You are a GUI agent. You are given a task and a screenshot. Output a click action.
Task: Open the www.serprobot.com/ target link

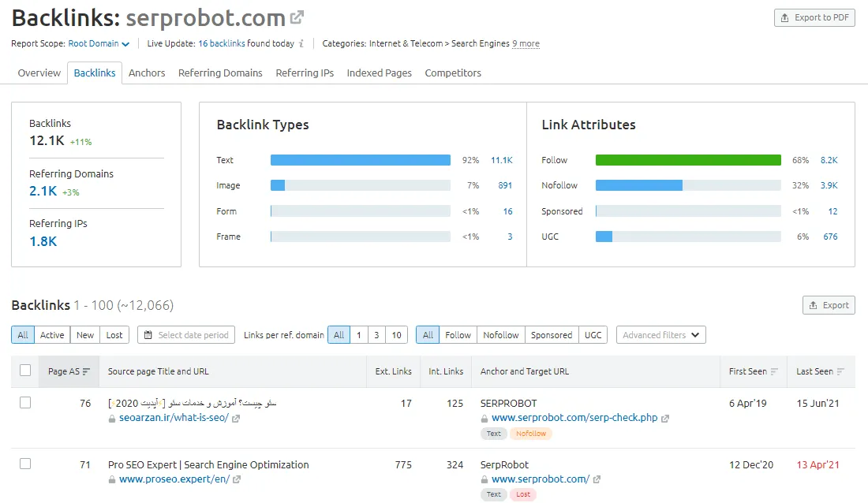pos(541,479)
